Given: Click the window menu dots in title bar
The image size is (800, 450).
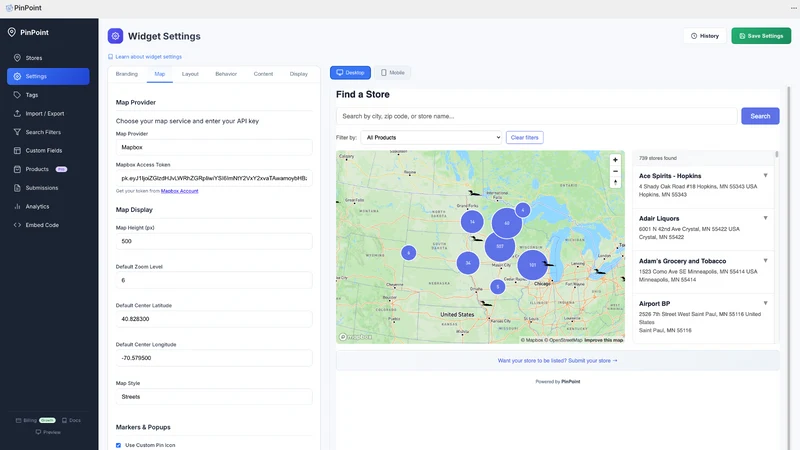Looking at the screenshot, I should click(x=794, y=8).
